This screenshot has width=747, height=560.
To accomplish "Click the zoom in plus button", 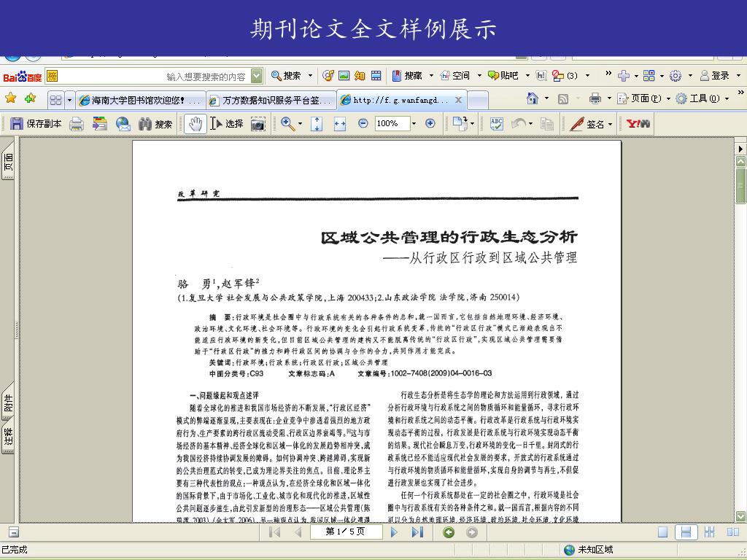I will click(430, 123).
